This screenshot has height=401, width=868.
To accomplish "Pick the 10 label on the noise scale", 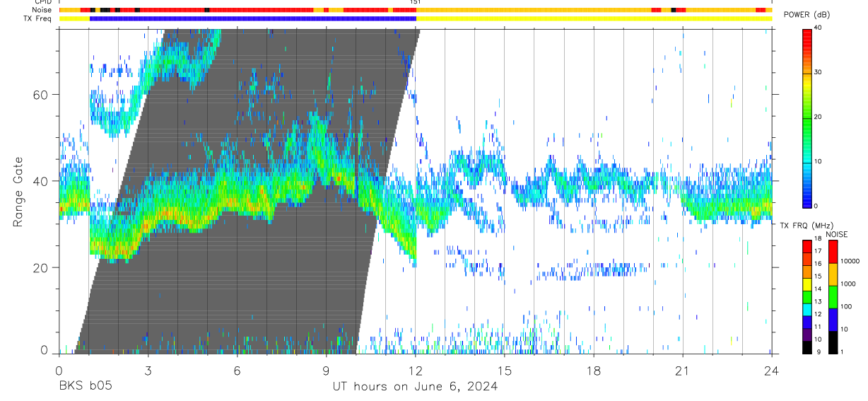I will [x=845, y=330].
